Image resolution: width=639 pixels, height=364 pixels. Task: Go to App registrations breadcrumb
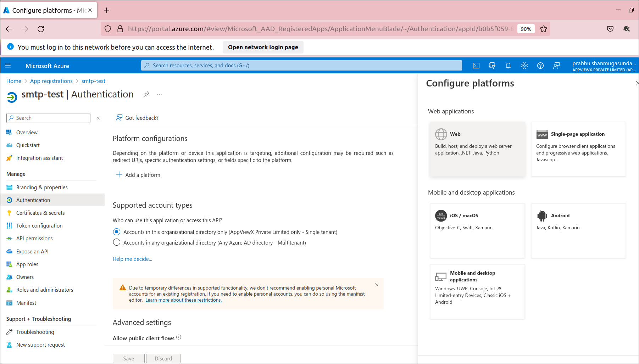pyautogui.click(x=51, y=81)
